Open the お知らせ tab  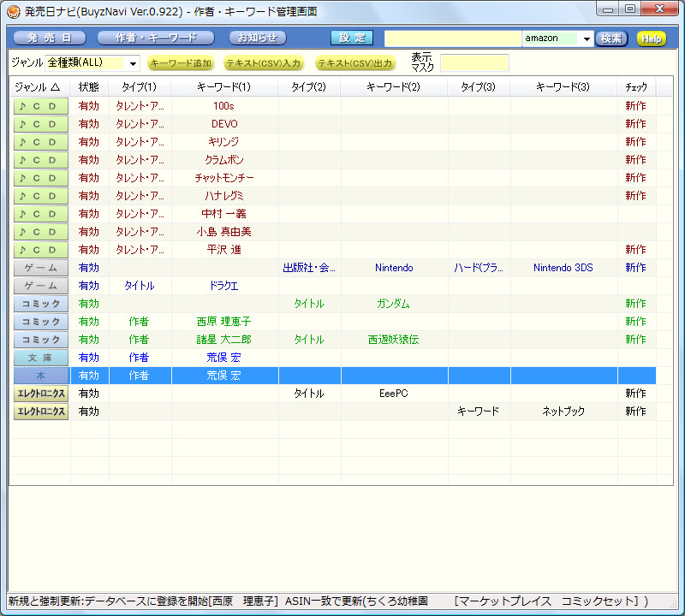click(x=258, y=38)
